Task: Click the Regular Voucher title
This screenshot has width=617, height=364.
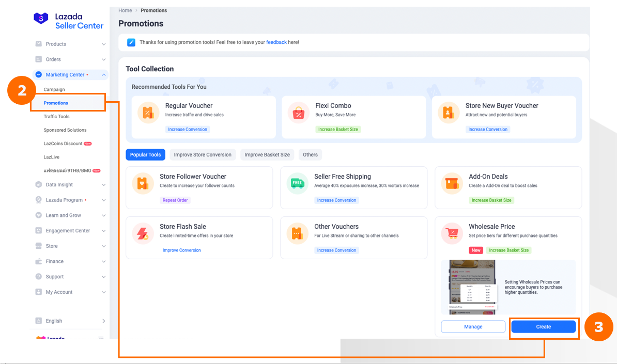Action: coord(189,106)
